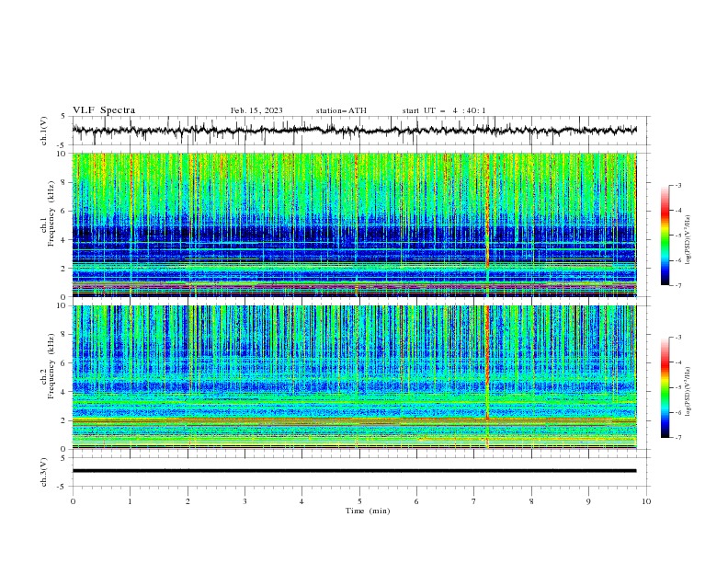Viewport: 728px width, 563px height.
Task: Click the ch.2 color bar "-7" tick label
Action: tap(677, 437)
